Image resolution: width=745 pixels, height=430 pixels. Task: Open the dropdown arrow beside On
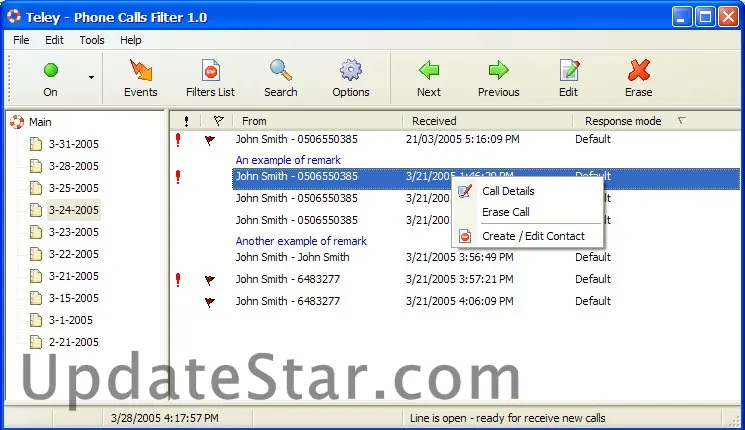coord(91,77)
